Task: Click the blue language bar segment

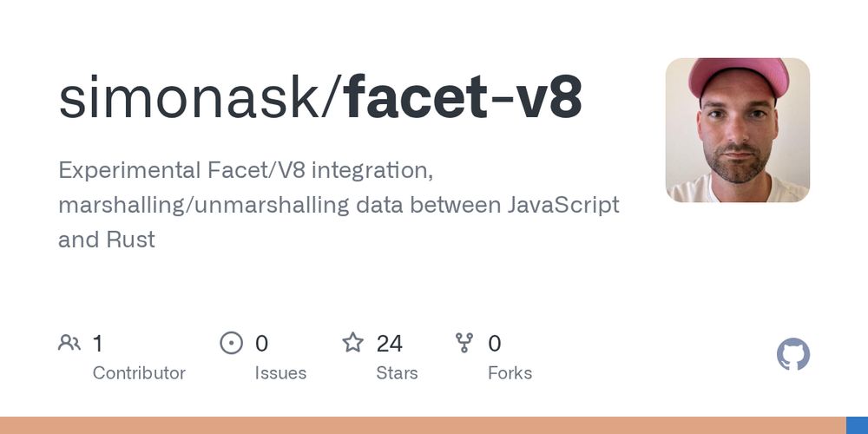Action: point(857,425)
